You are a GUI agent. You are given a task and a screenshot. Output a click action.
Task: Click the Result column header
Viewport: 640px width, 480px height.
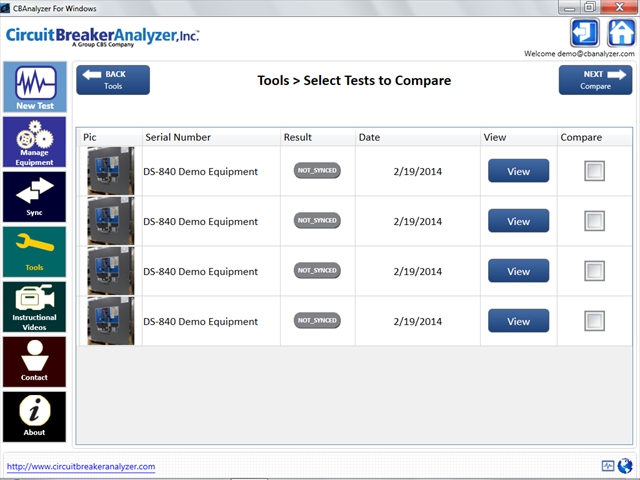[318, 137]
